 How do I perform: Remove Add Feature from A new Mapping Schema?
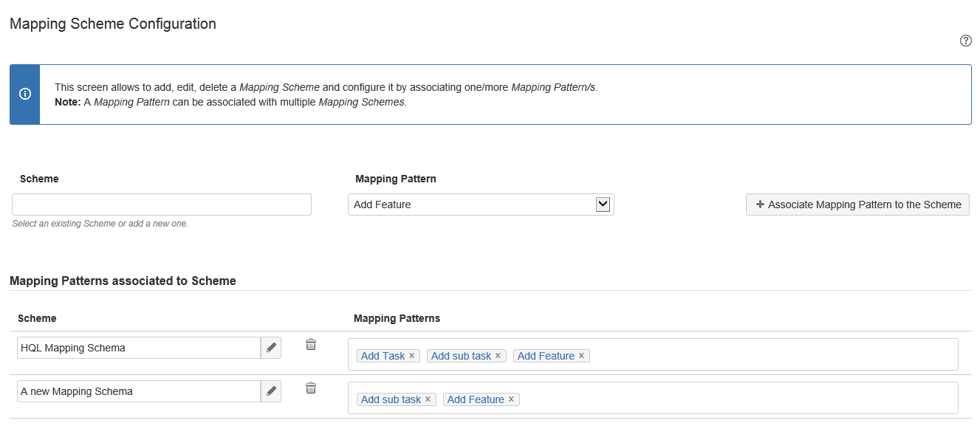pos(511,399)
